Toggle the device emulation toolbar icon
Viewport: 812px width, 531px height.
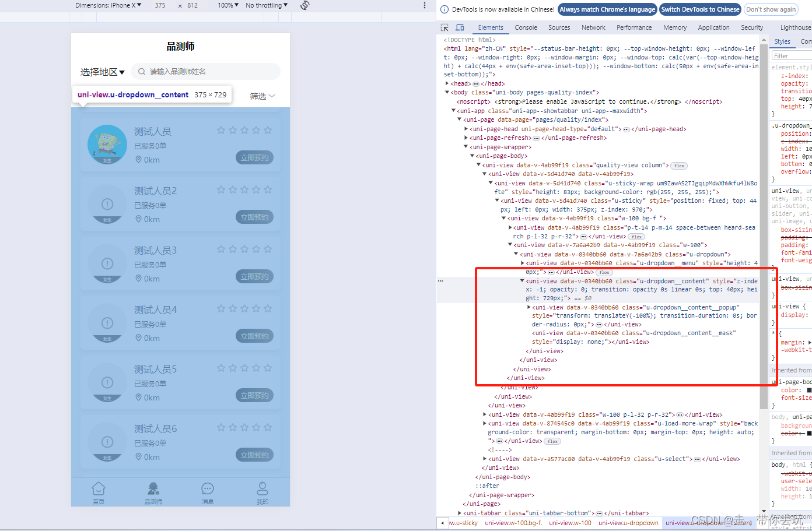[x=459, y=27]
